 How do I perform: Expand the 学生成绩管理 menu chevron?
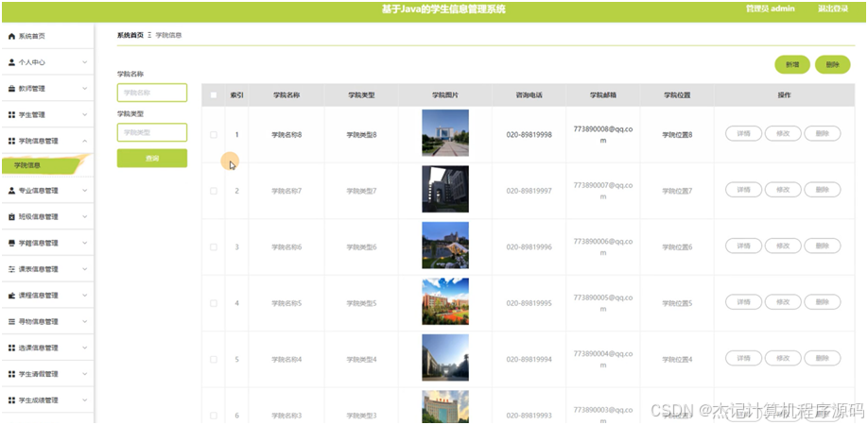[x=85, y=400]
